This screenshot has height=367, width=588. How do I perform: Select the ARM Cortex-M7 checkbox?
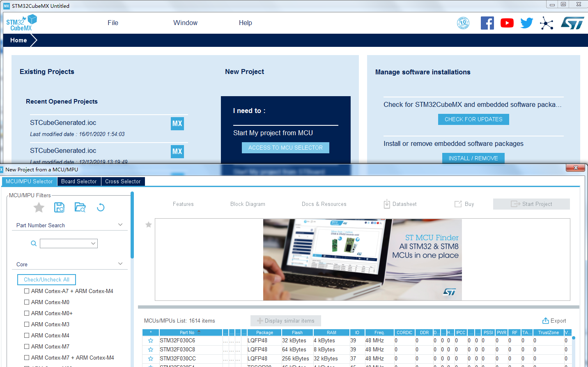[27, 346]
